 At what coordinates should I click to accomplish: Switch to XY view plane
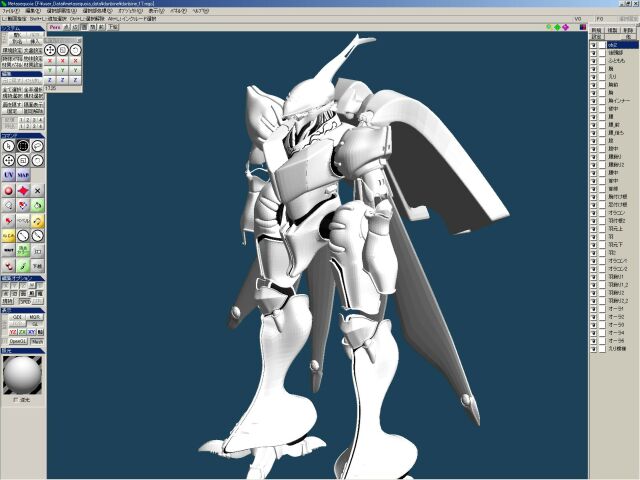click(x=31, y=332)
